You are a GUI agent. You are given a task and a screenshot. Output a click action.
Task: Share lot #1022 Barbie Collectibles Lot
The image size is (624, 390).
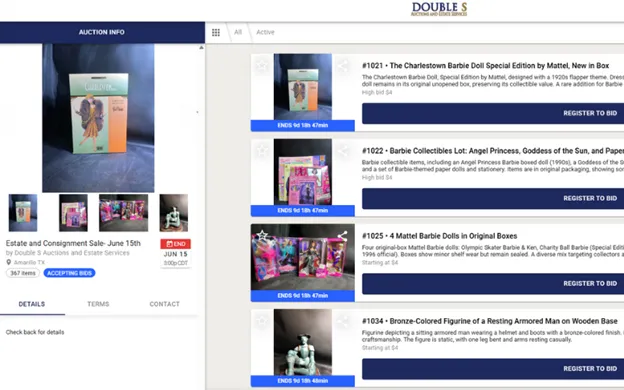click(343, 151)
